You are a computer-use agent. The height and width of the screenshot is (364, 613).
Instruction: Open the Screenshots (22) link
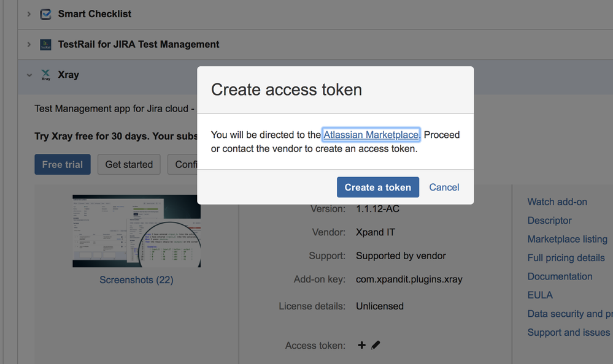tap(136, 279)
